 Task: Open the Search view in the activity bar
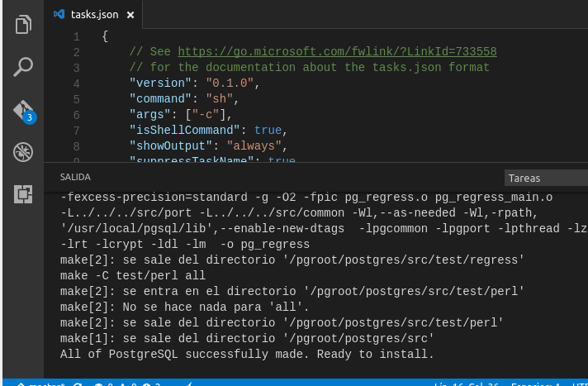tap(22, 67)
